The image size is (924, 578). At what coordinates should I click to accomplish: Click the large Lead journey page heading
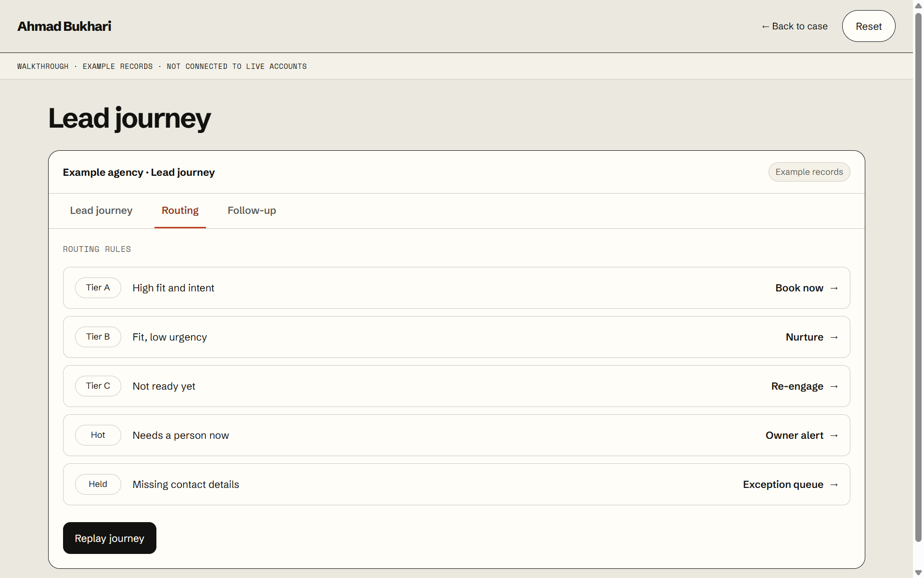pyautogui.click(x=129, y=118)
